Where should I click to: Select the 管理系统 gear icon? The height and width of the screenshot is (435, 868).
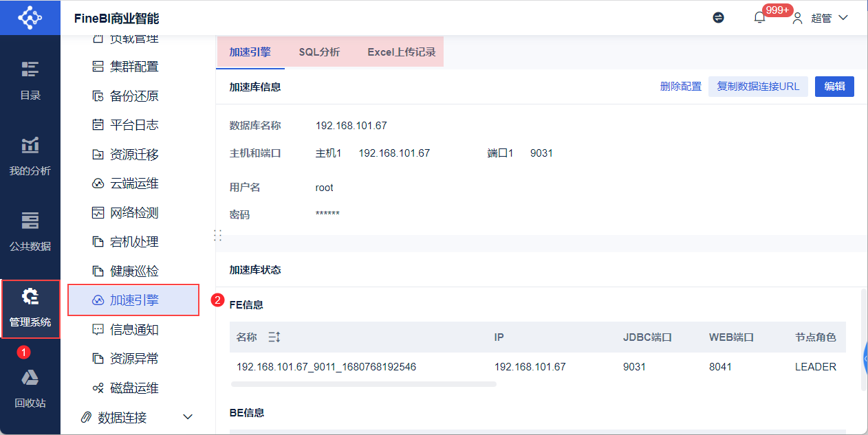pyautogui.click(x=30, y=297)
